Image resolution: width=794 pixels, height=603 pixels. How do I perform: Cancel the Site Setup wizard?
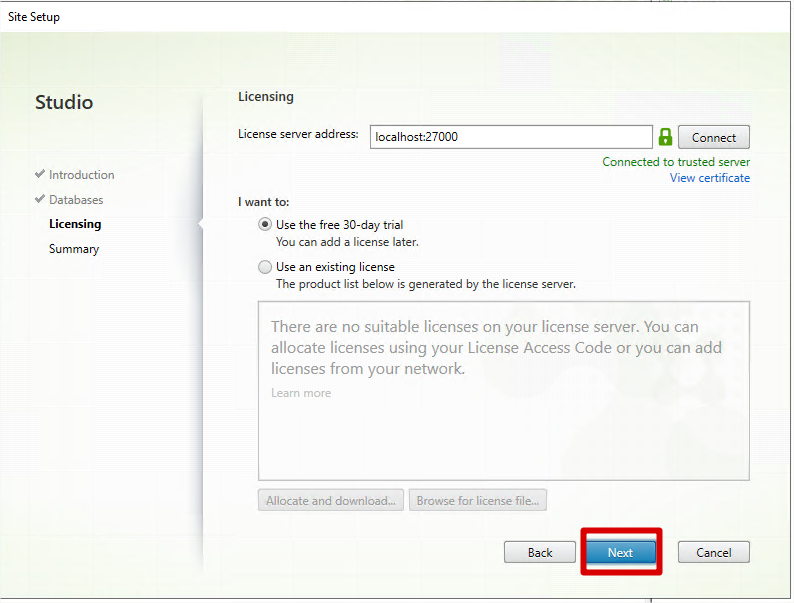click(x=713, y=552)
